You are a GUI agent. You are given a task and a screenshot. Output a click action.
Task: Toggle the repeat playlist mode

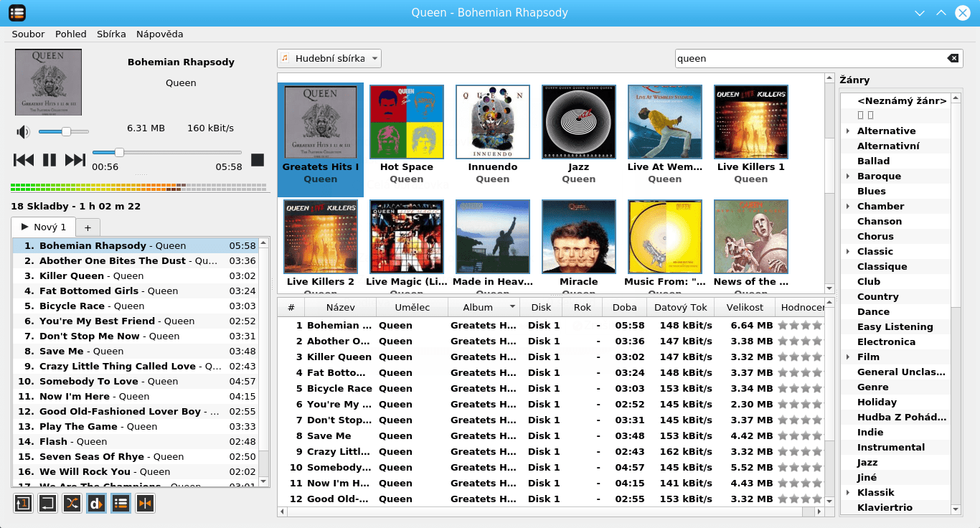47,504
